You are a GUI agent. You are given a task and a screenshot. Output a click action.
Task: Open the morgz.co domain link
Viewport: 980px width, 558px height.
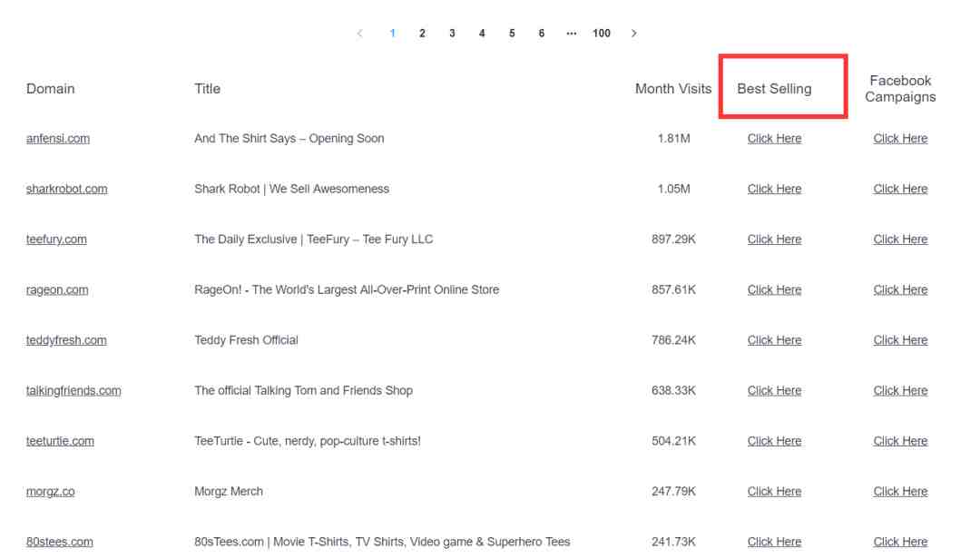[51, 492]
